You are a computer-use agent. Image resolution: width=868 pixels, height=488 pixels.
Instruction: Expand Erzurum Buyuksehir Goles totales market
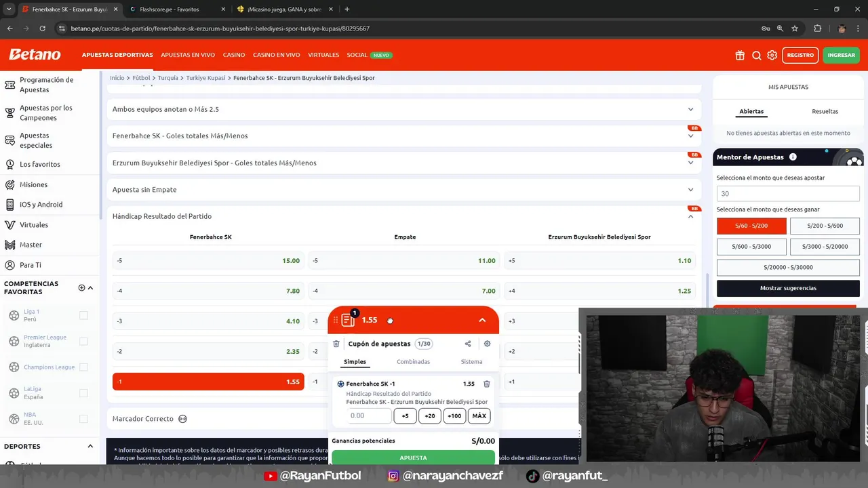[x=403, y=163]
